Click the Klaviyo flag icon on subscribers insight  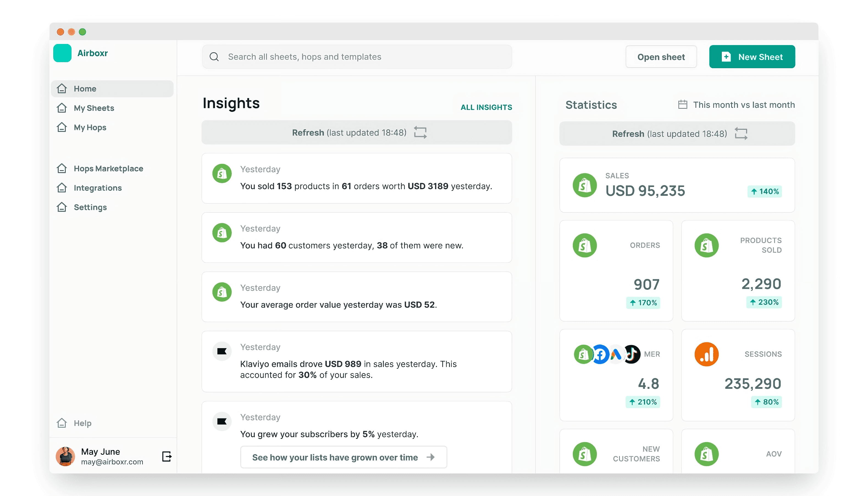(222, 421)
